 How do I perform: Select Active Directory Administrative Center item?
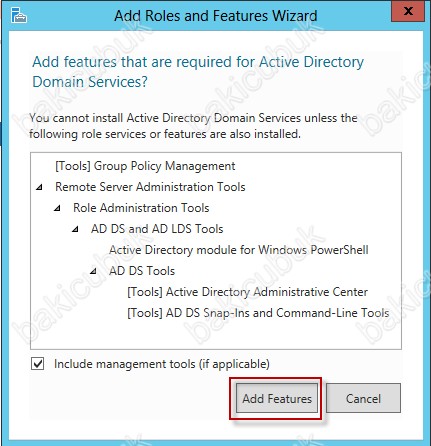(247, 292)
